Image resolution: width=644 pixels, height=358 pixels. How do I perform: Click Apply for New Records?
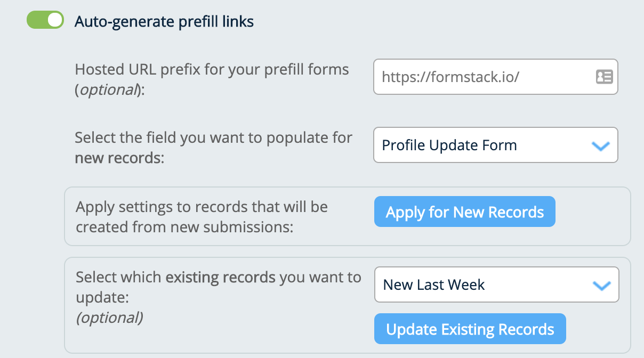464,211
